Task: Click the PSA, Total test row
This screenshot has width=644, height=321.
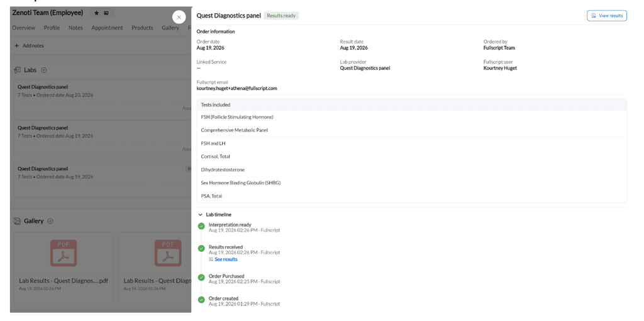Action: pyautogui.click(x=411, y=196)
